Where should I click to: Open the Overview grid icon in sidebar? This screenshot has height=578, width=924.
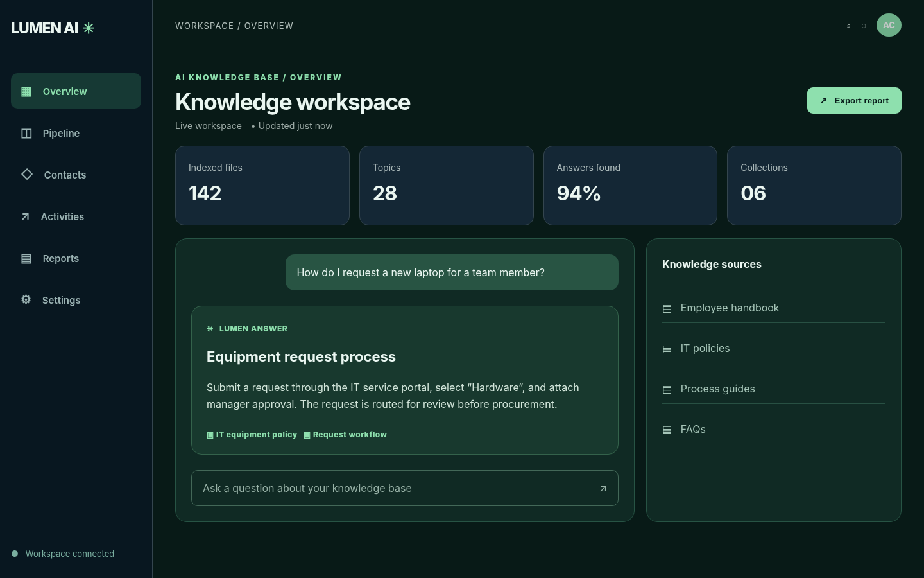click(26, 91)
